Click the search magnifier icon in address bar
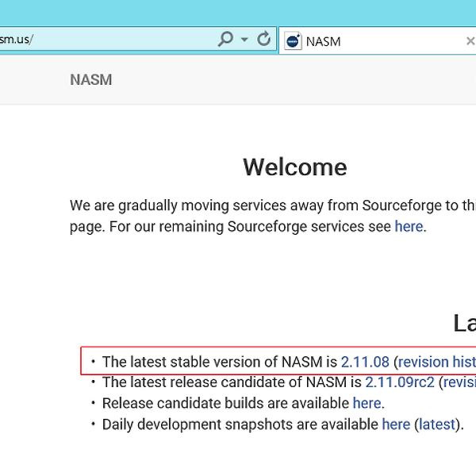The height and width of the screenshot is (476, 476). [225, 40]
